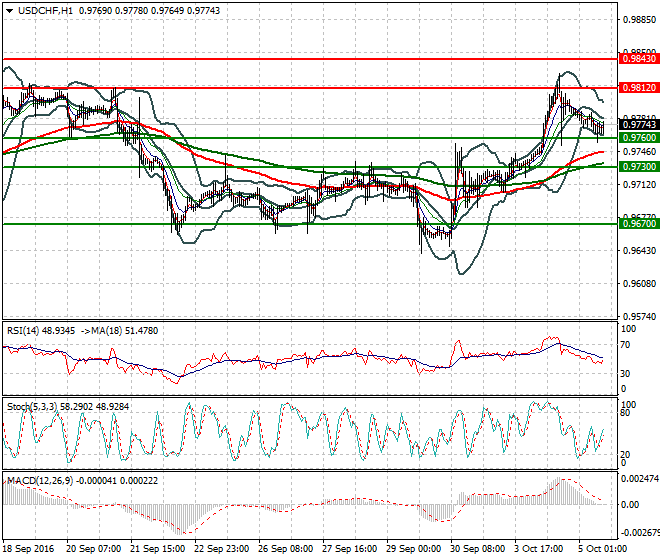
Task: Click the RSI 30 level scale value
Action: pos(625,373)
